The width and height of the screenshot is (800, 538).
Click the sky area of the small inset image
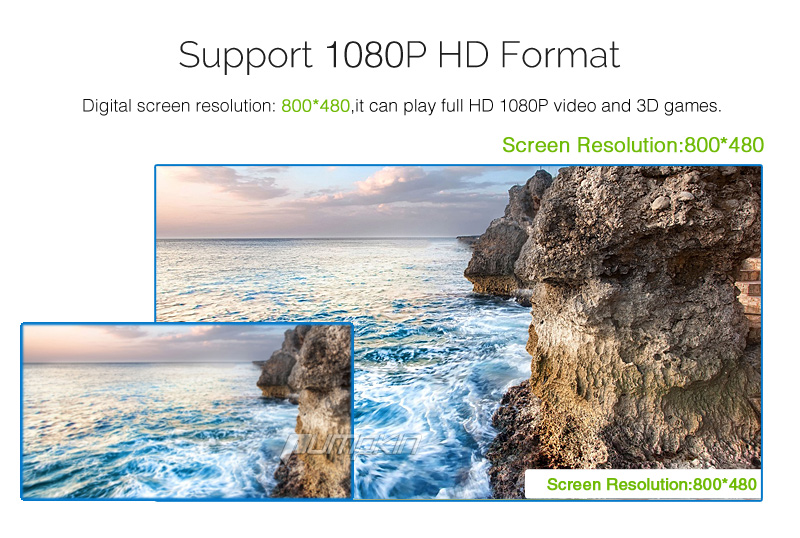(x=148, y=343)
